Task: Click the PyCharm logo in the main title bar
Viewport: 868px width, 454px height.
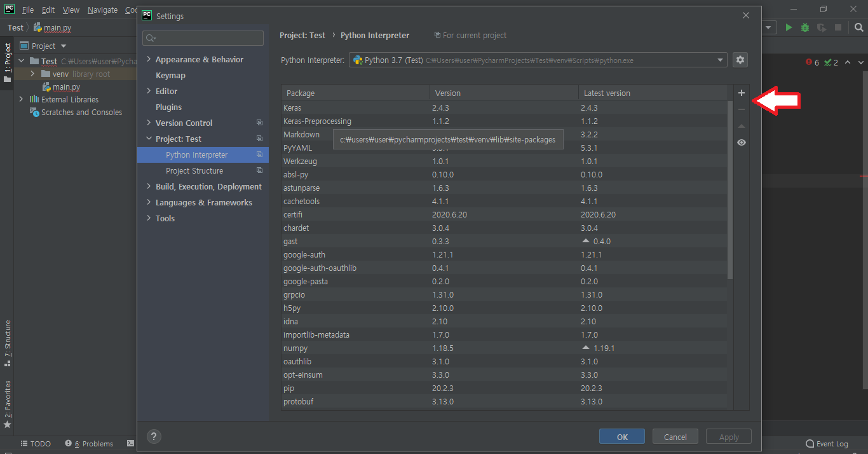Action: 10,10
